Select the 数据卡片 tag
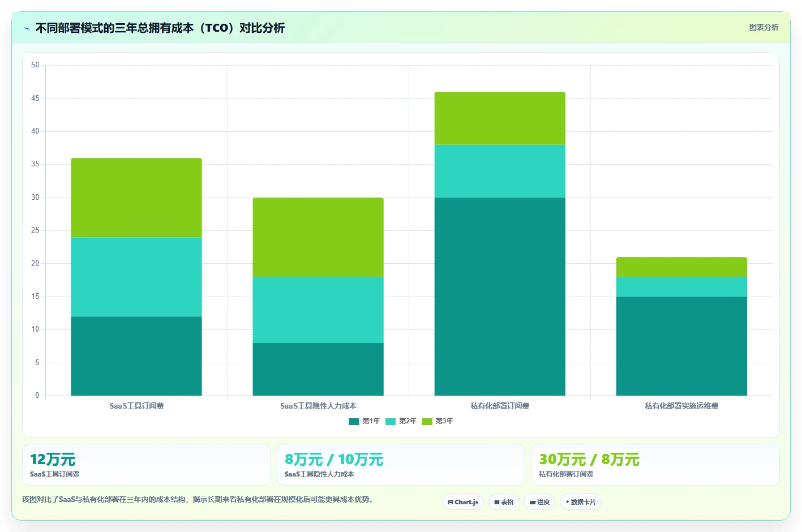Viewport: 802px width, 532px height. [581, 502]
